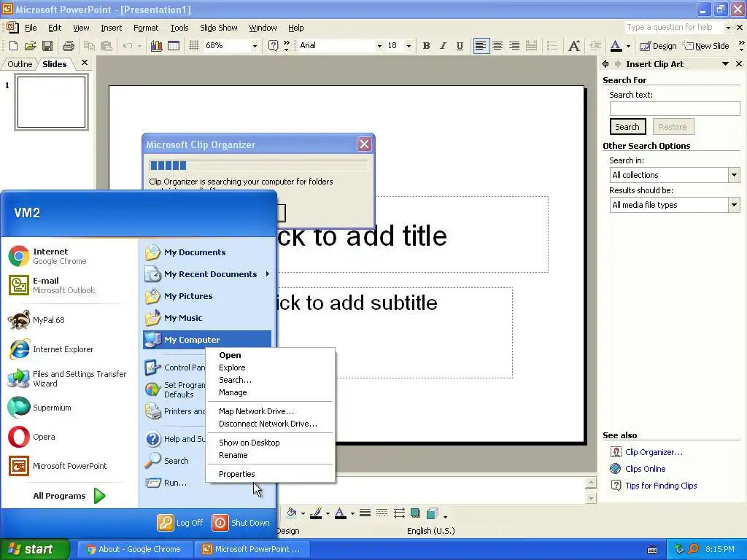The image size is (747, 560).
Task: Close the Microsoft Clip Organizer dialog
Action: coord(365,144)
